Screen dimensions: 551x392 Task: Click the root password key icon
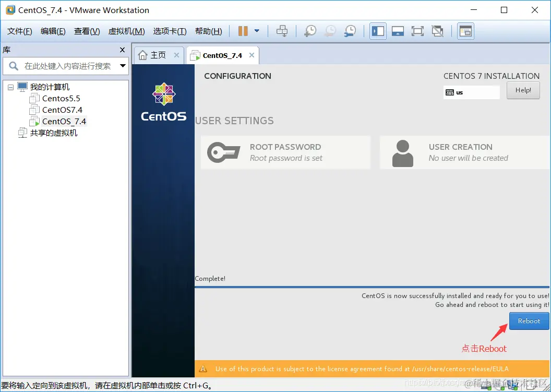(223, 152)
